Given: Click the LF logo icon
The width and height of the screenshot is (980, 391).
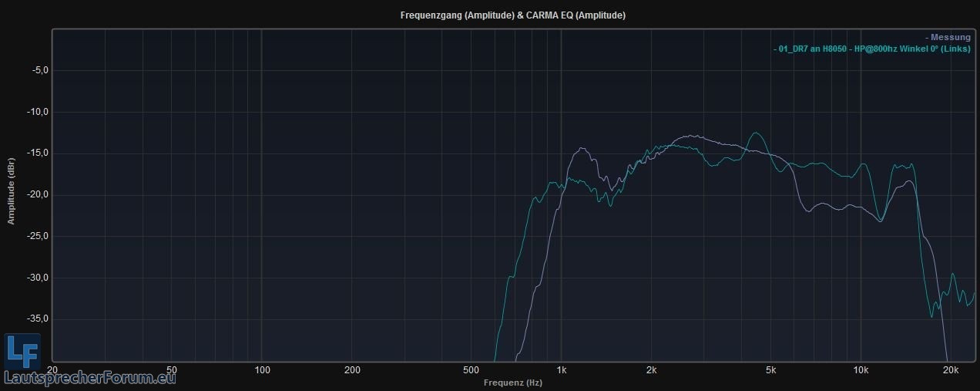Looking at the screenshot, I should tap(22, 352).
